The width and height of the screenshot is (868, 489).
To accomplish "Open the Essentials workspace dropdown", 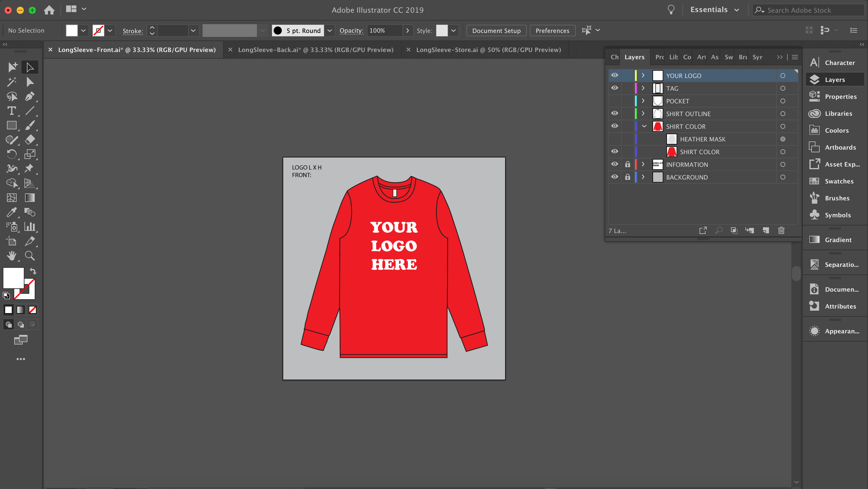I will 715,10.
